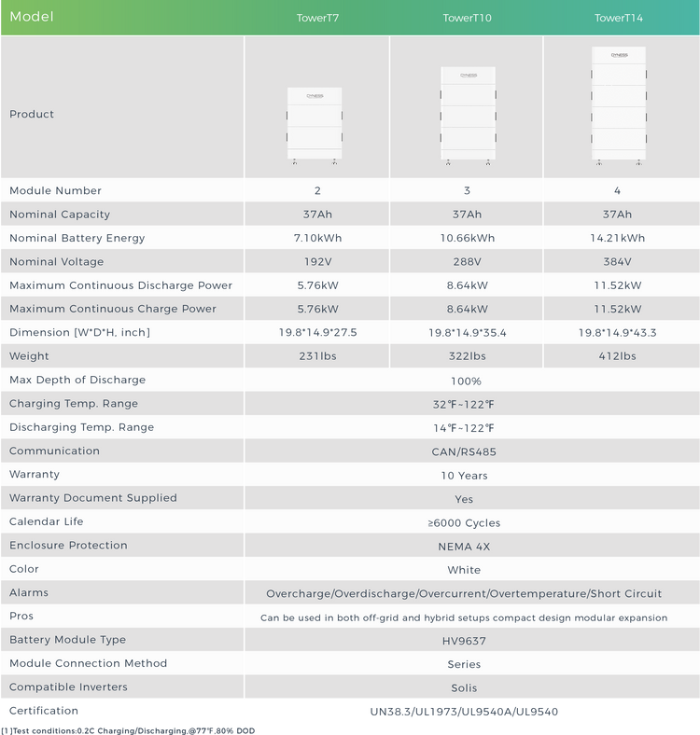Click the Warranty Document Supplied row label

92,498
